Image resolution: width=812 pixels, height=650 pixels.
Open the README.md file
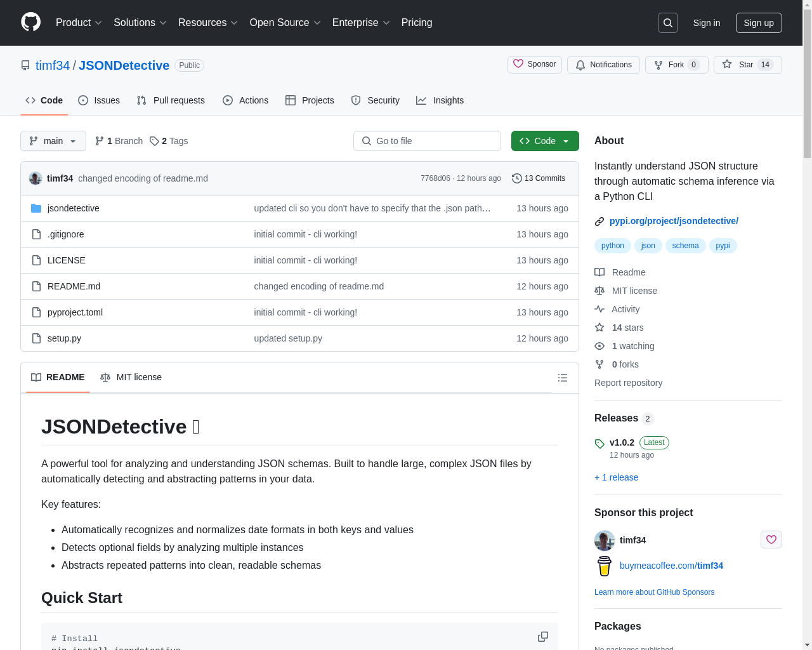[74, 286]
